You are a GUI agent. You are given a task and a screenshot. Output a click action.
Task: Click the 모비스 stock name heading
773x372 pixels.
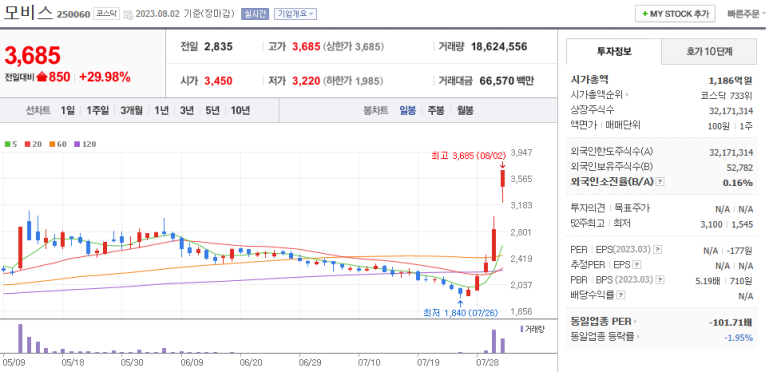pos(28,13)
